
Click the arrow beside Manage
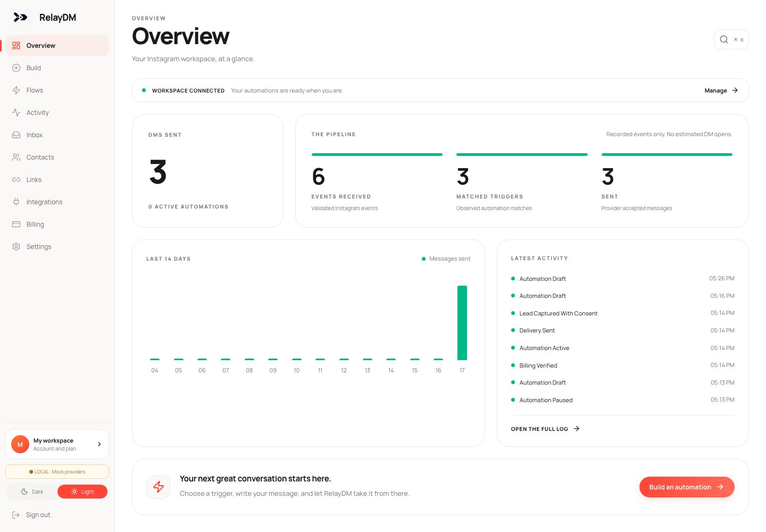point(735,90)
